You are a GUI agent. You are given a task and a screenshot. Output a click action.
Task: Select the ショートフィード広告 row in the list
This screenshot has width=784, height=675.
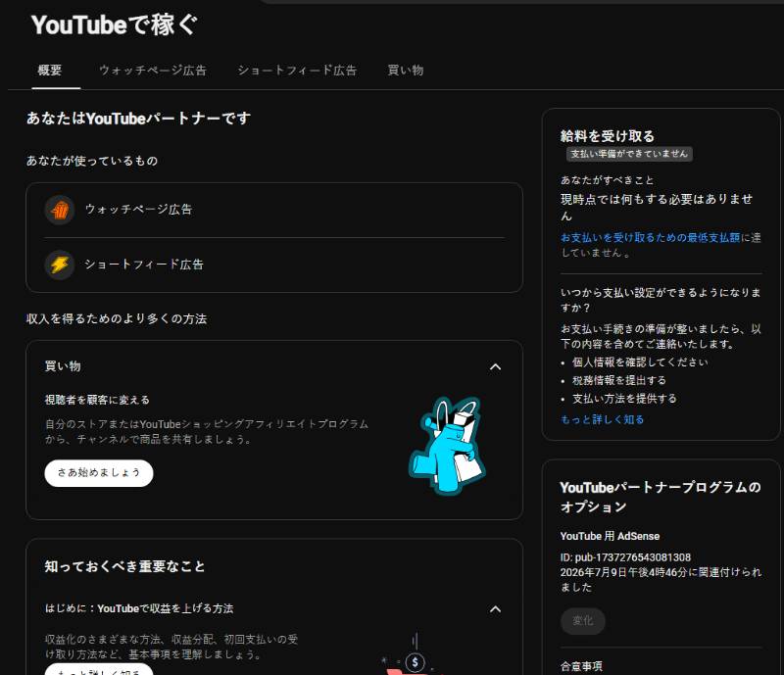click(274, 265)
